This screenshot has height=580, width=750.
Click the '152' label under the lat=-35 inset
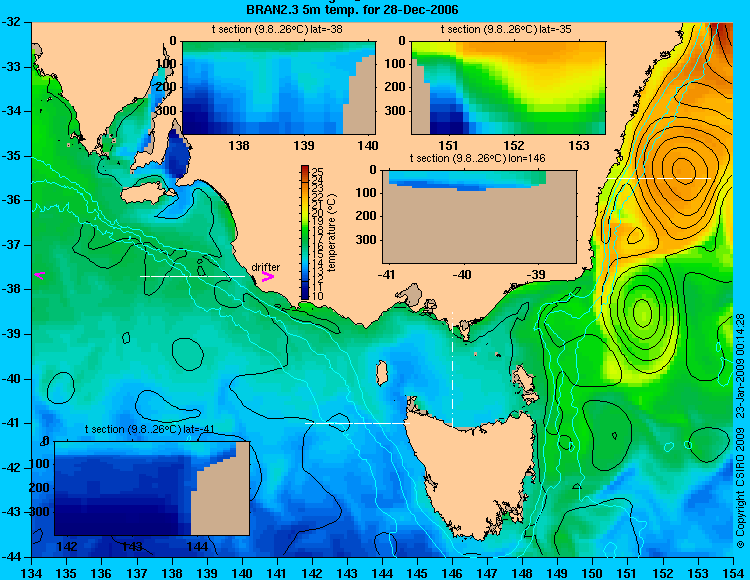pyautogui.click(x=514, y=145)
